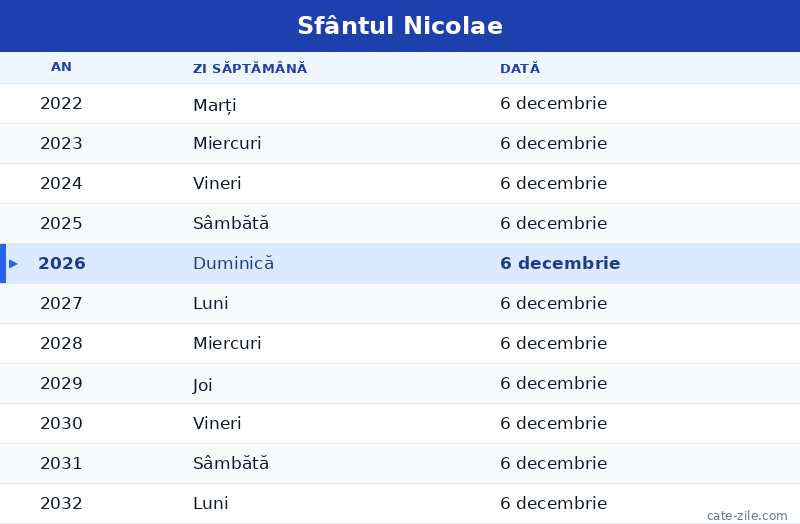Click the bold 6 decembrie date
Screen dimensions: 800x524
(560, 263)
